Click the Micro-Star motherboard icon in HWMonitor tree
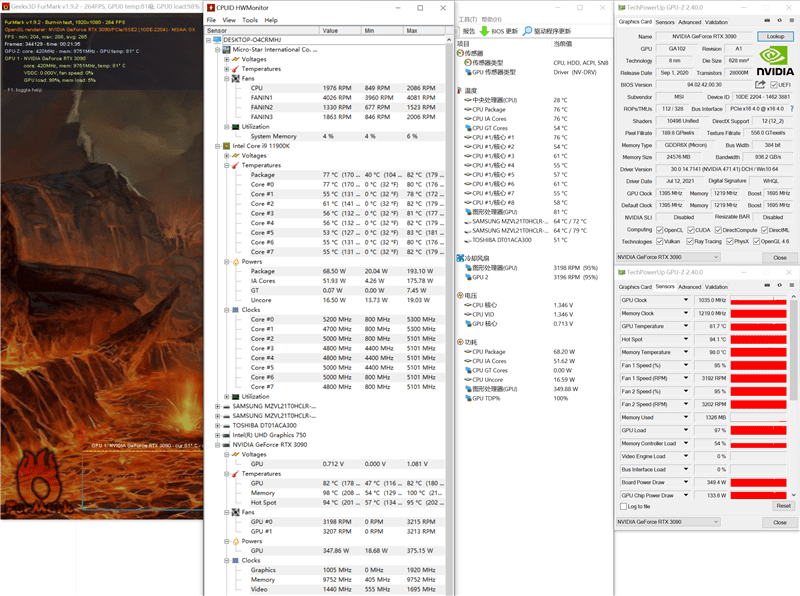This screenshot has height=596, width=800. pos(227,49)
